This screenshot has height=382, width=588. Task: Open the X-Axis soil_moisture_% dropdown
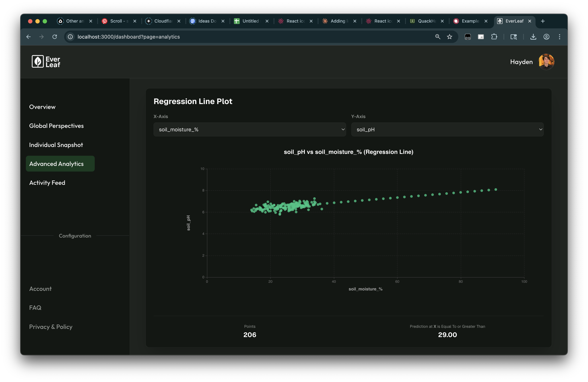click(x=250, y=130)
